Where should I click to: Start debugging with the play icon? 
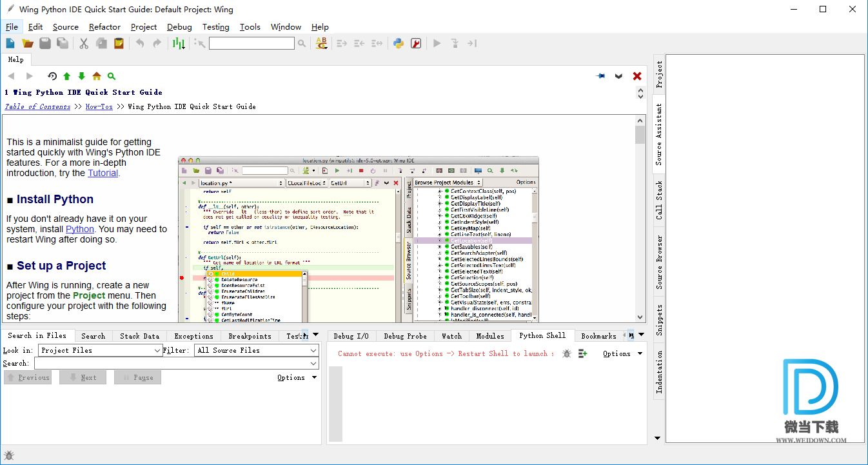pyautogui.click(x=437, y=43)
